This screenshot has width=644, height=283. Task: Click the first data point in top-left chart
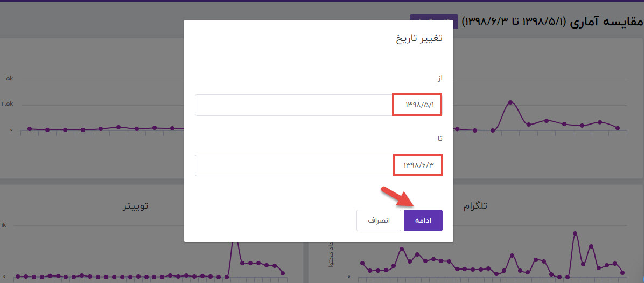(29, 129)
